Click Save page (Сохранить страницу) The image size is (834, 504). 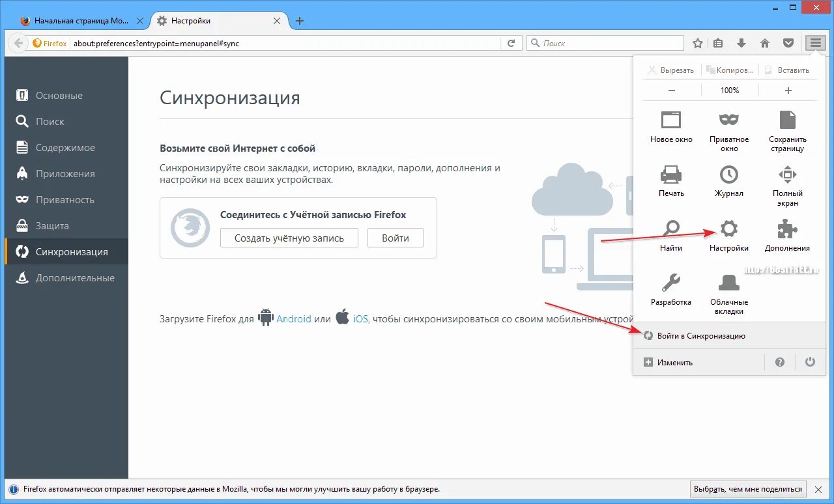pos(788,132)
